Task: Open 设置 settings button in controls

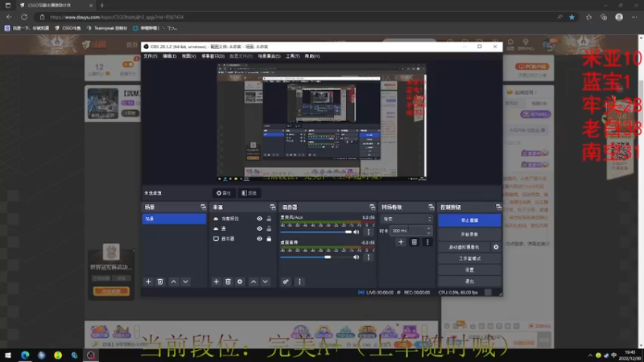Action: 469,270
